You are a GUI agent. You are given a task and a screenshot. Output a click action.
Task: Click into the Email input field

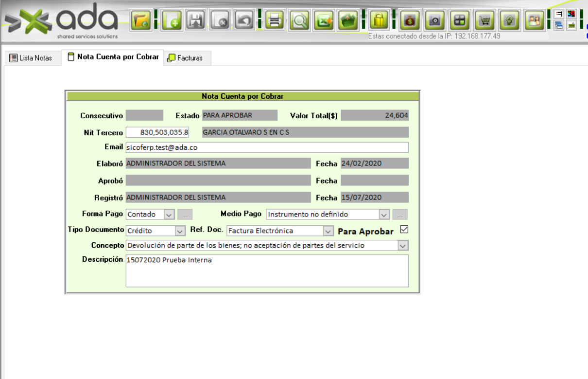(x=266, y=147)
